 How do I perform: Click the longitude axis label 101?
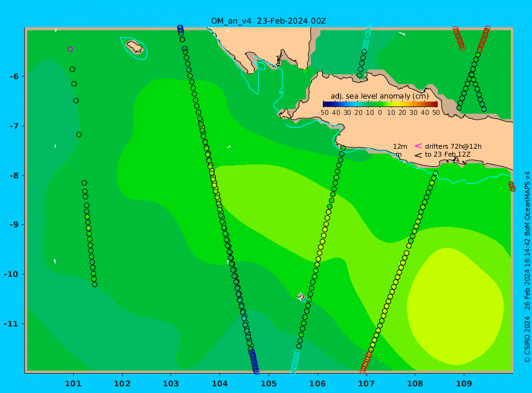pos(73,384)
